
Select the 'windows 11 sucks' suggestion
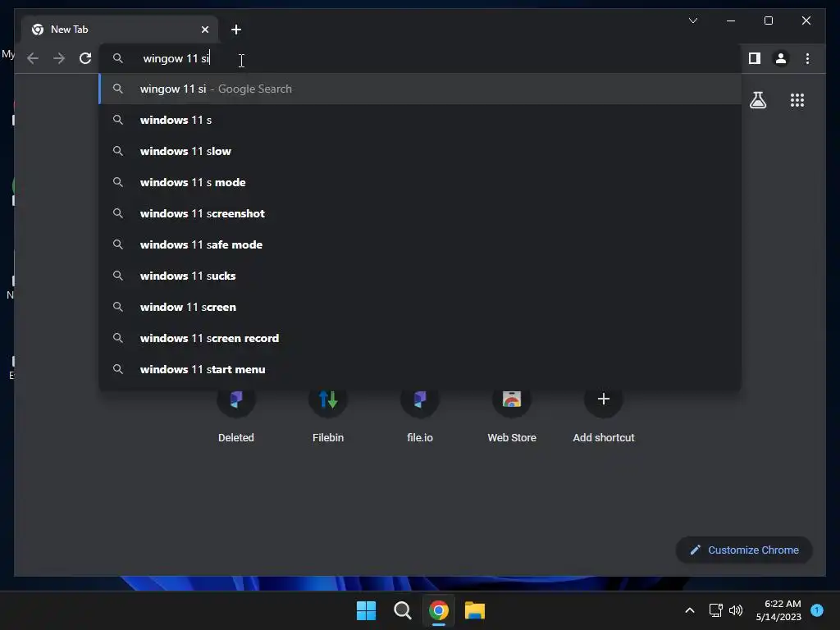[x=420, y=276]
